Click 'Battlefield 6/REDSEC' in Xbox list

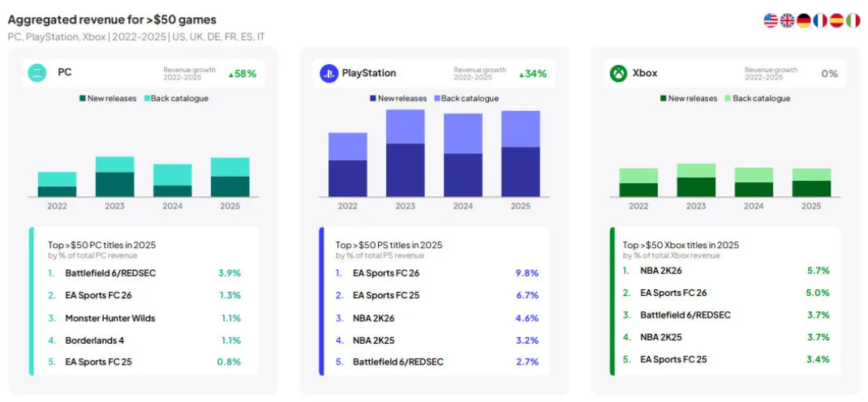[685, 314]
